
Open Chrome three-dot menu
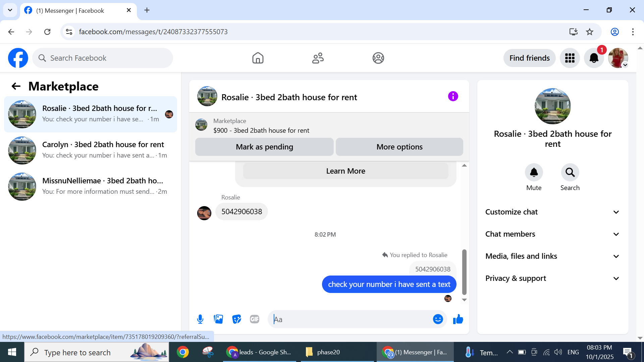pos(633,32)
